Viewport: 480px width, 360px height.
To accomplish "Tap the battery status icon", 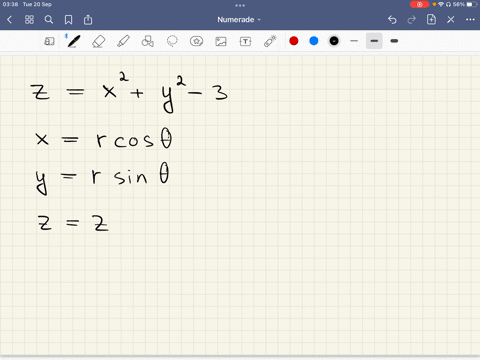I will tap(472, 4).
